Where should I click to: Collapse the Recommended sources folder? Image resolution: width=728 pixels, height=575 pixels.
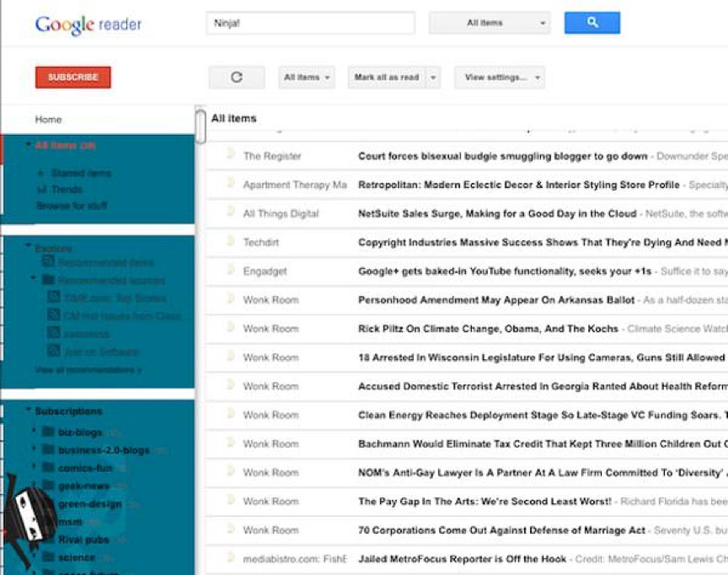pyautogui.click(x=33, y=278)
